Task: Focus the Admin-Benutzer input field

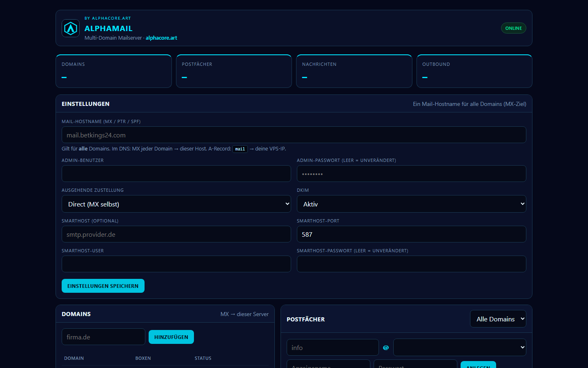Action: 176,174
